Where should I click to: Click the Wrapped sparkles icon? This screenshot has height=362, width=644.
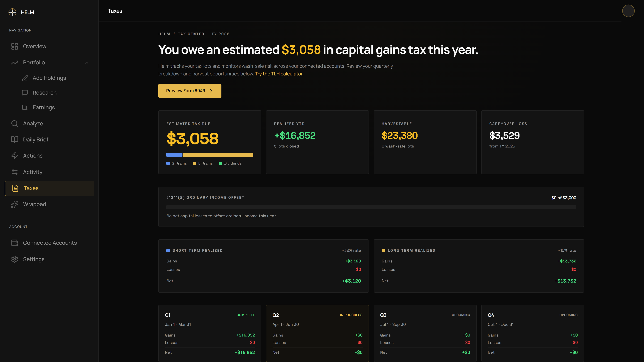(x=14, y=204)
